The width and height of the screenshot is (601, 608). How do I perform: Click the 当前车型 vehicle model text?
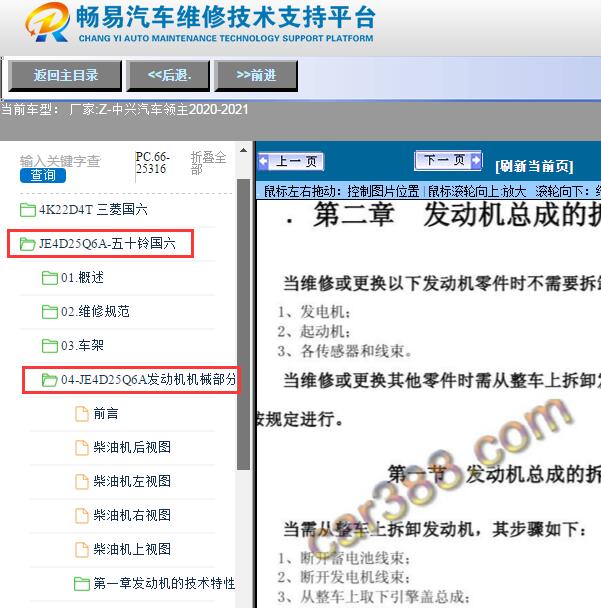pyautogui.click(x=124, y=109)
